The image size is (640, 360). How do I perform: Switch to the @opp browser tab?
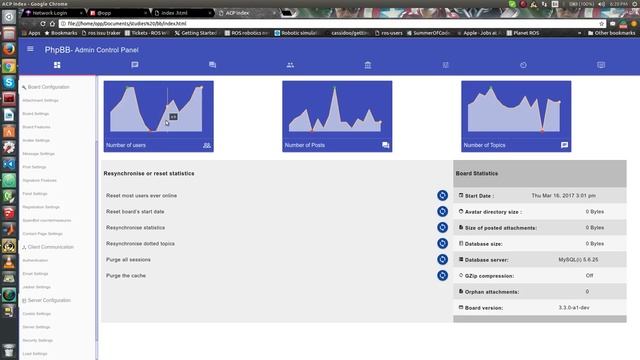click(118, 13)
